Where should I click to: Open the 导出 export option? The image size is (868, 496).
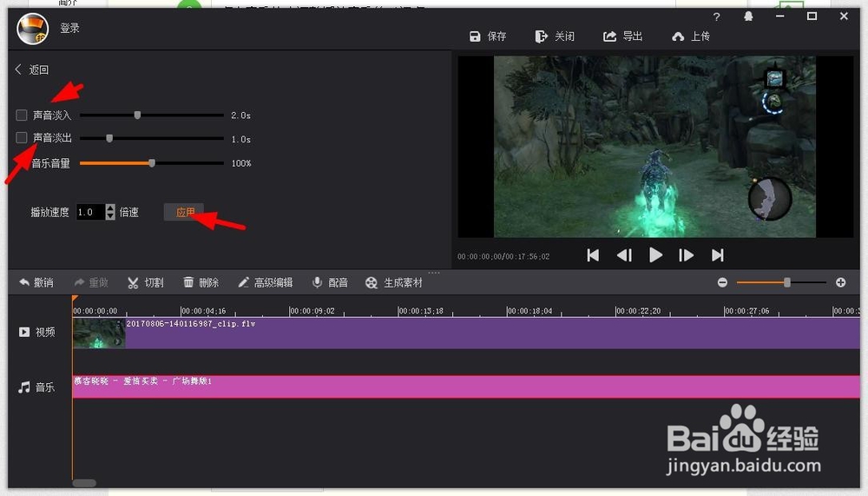tap(622, 36)
